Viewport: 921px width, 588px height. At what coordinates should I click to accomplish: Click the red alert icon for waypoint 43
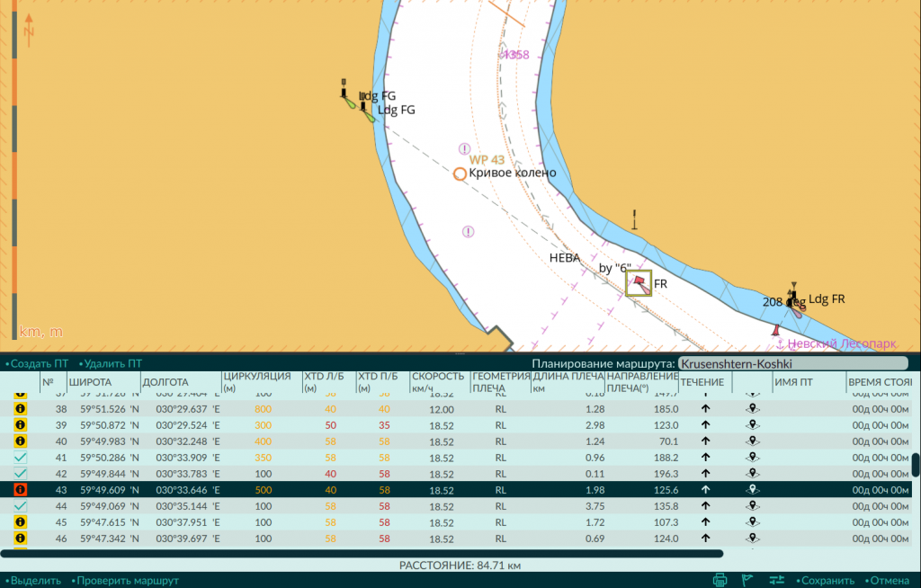click(20, 489)
